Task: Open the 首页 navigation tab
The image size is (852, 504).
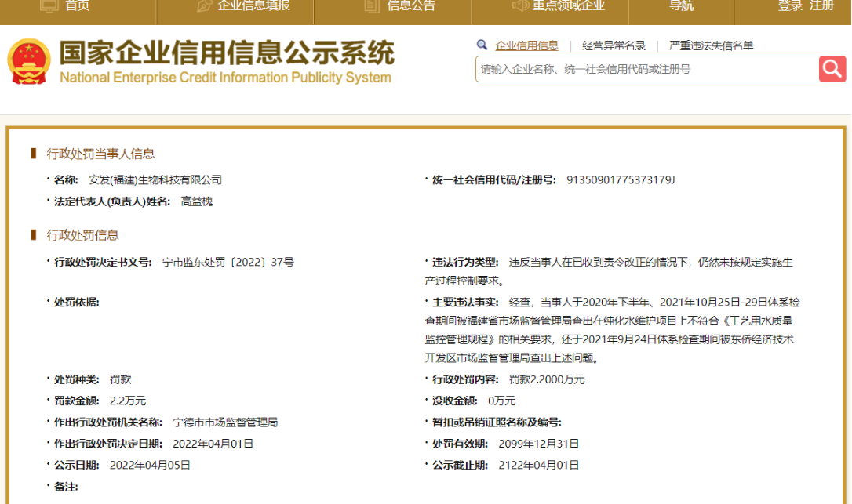Action: (77, 5)
